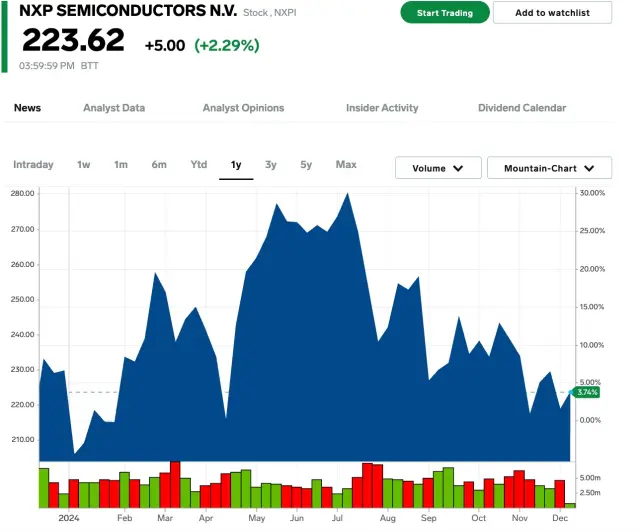Show the 5y chart range

(x=306, y=165)
